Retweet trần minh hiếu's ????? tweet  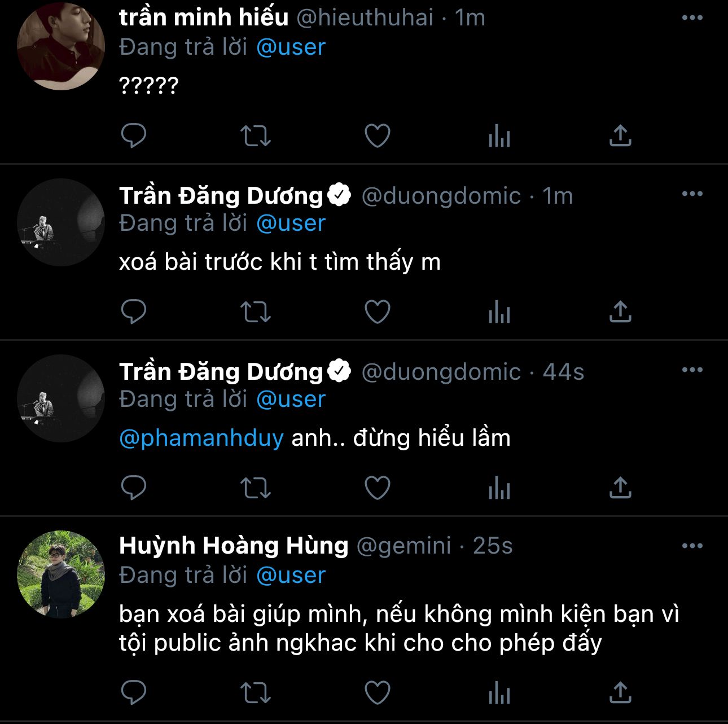(x=256, y=135)
